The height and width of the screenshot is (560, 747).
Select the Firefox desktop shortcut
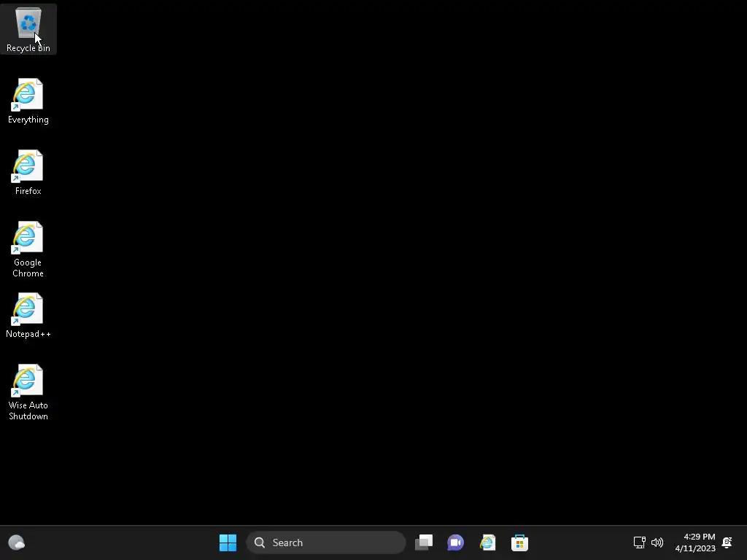(x=28, y=172)
